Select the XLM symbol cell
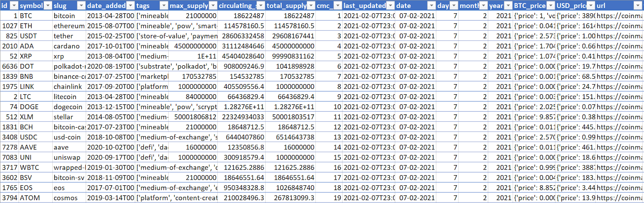The image size is (644, 203). (35, 117)
